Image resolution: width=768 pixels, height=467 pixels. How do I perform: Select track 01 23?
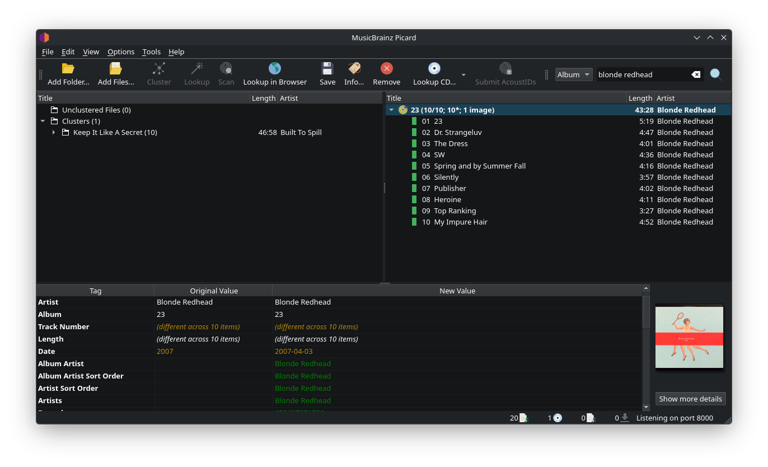558,121
